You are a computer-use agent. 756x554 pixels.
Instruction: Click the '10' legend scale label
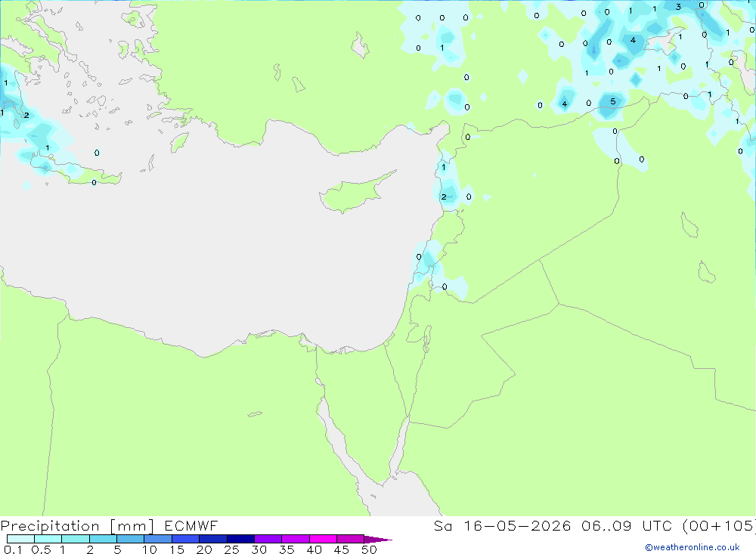pyautogui.click(x=150, y=549)
